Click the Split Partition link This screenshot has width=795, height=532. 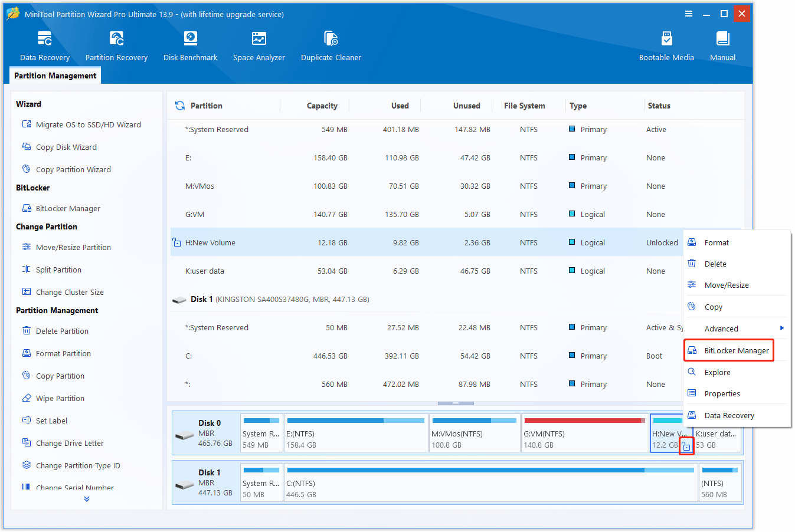[58, 270]
